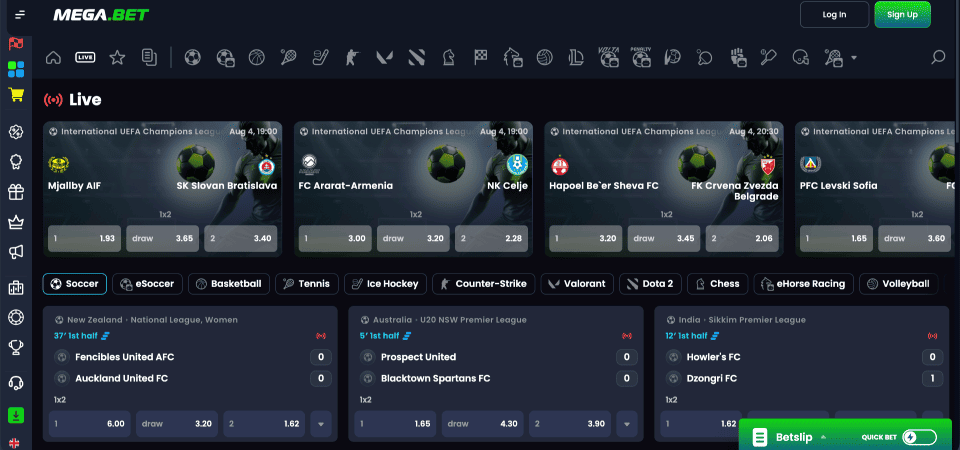Bet on Fencibles United AFC at 6.00
960x450 pixels.
(x=89, y=424)
